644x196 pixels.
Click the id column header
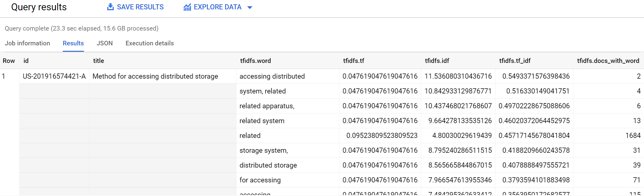point(26,61)
